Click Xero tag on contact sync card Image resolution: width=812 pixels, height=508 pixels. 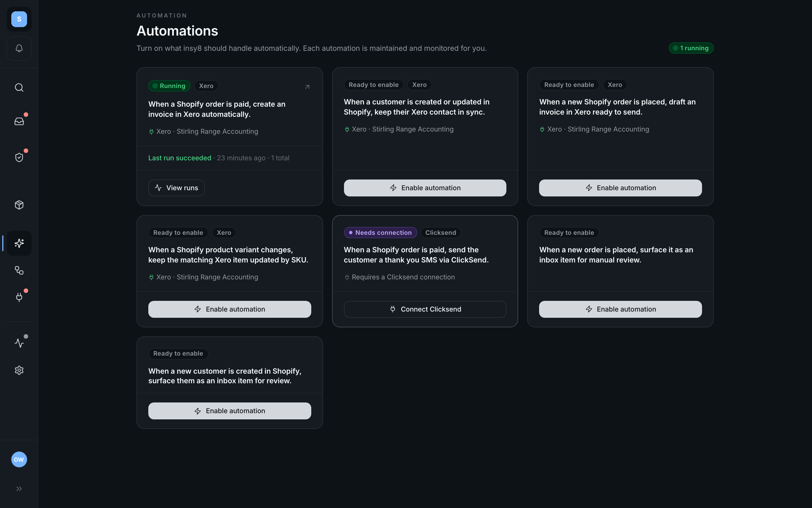click(419, 85)
